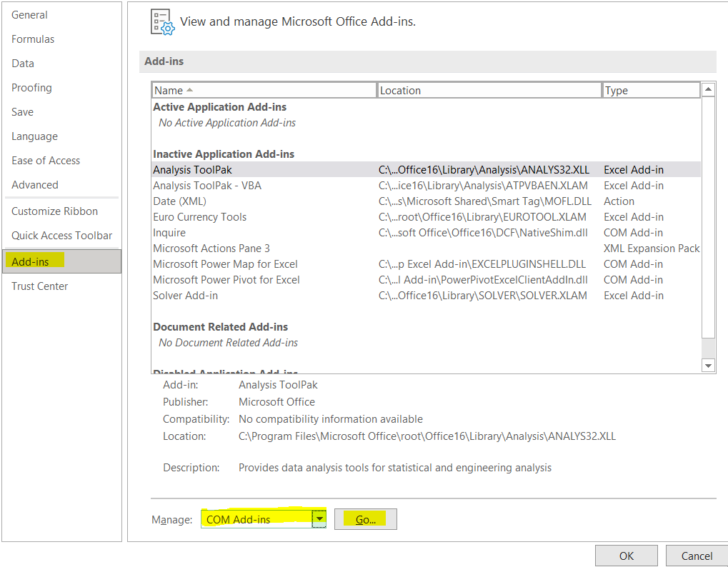Open the Advanced options category
The height and width of the screenshot is (567, 728).
click(35, 185)
